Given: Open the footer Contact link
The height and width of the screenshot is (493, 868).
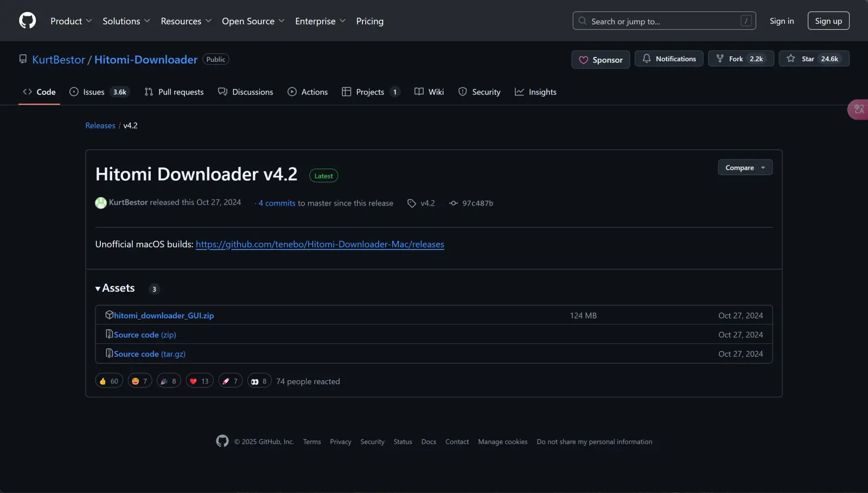Looking at the screenshot, I should pos(457,441).
